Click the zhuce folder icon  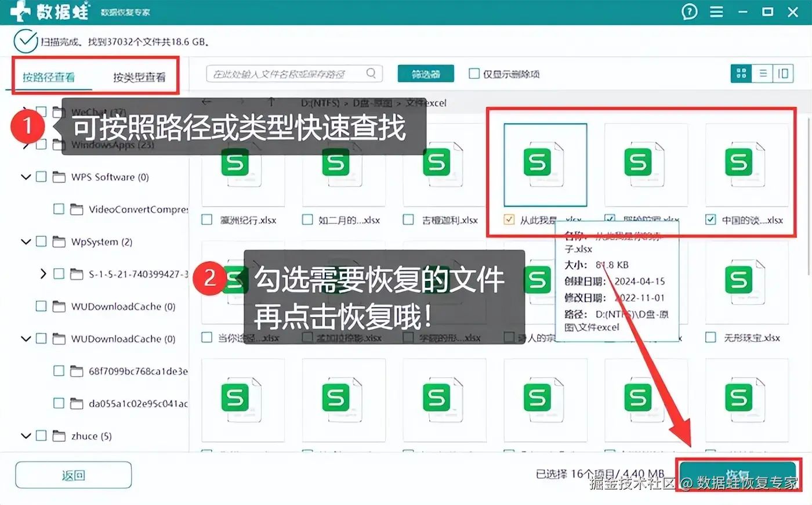(59, 436)
